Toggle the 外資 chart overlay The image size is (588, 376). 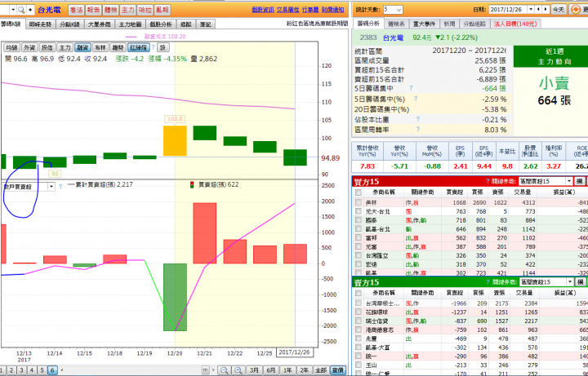29,47
